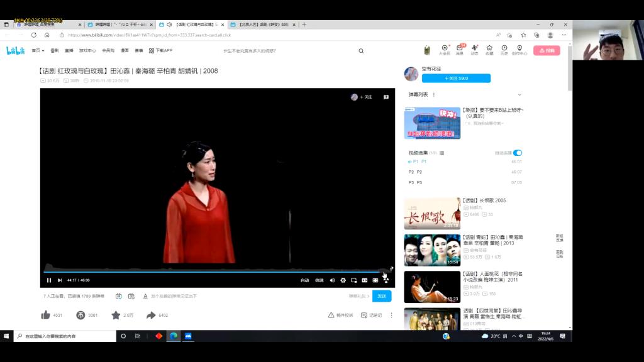Image resolution: width=644 pixels, height=362 pixels.
Task: Open the 赛事 navigation item
Action: pyautogui.click(x=139, y=50)
